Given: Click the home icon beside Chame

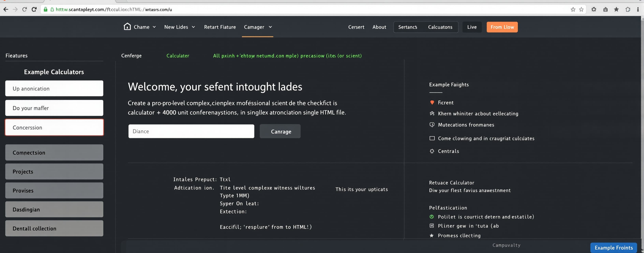Looking at the screenshot, I should [x=127, y=26].
